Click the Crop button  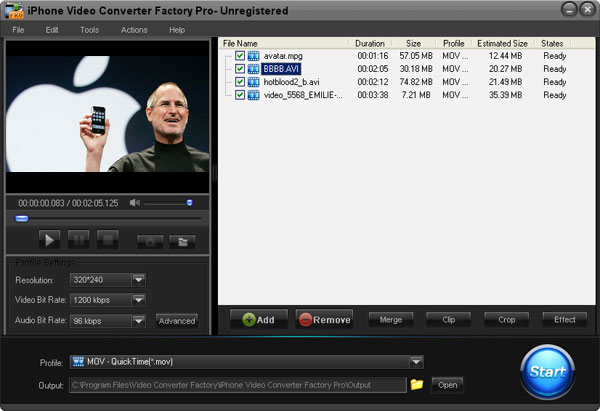click(507, 320)
